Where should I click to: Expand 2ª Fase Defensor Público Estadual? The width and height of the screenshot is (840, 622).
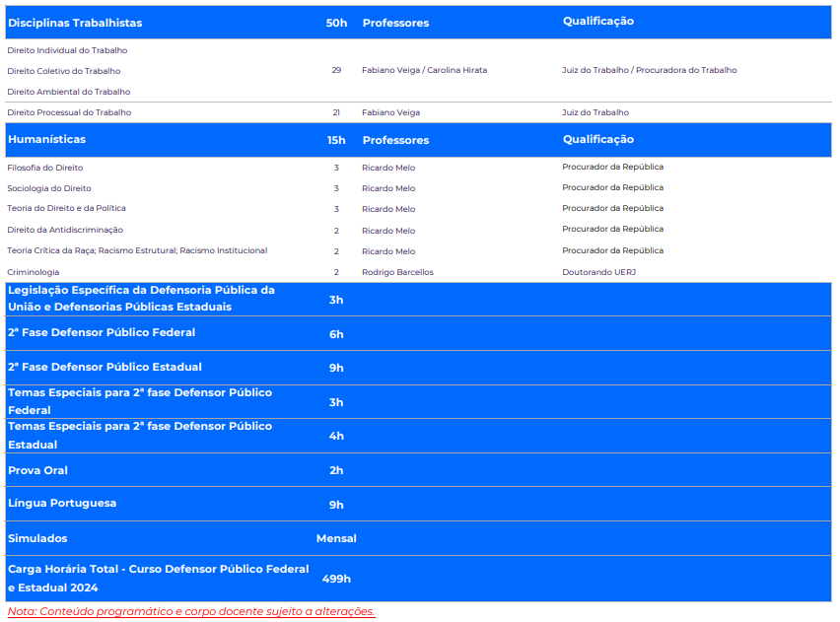point(105,367)
